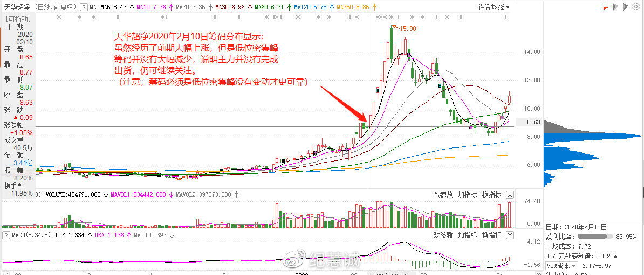644x275 pixels.
Task: Select the MA10:7.76 moving average label
Action: [150, 8]
